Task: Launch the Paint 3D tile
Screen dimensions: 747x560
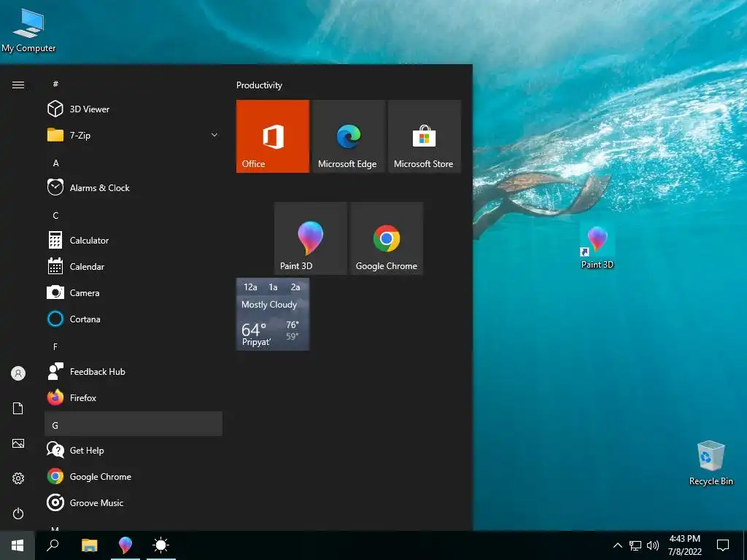Action: [x=311, y=238]
